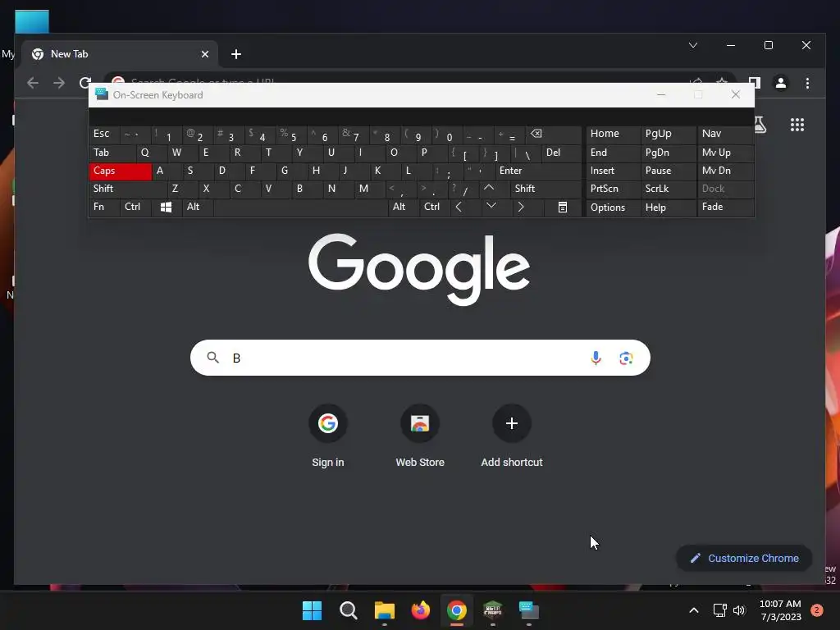
Task: Tap the spacebar on the On-Screen Keyboard
Action: pos(300,208)
